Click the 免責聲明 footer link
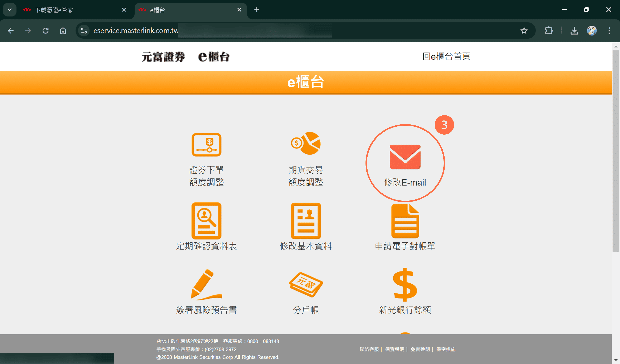Image resolution: width=620 pixels, height=364 pixels. pyautogui.click(x=420, y=349)
